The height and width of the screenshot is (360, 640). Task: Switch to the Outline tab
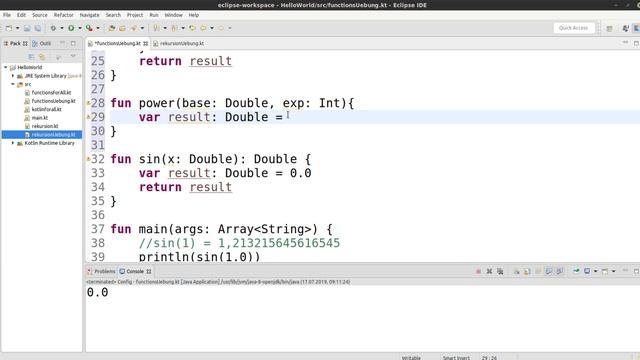pos(42,43)
